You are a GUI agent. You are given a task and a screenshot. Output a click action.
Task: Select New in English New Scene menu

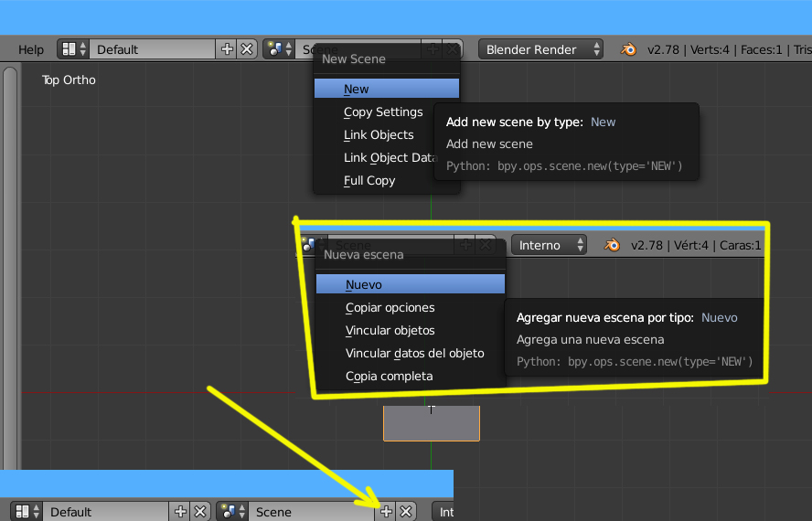coord(386,89)
